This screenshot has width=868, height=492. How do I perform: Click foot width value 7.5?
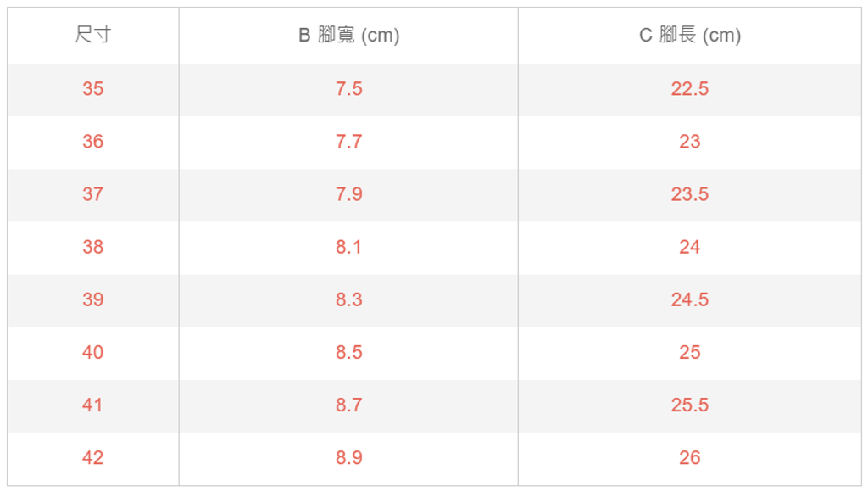348,89
